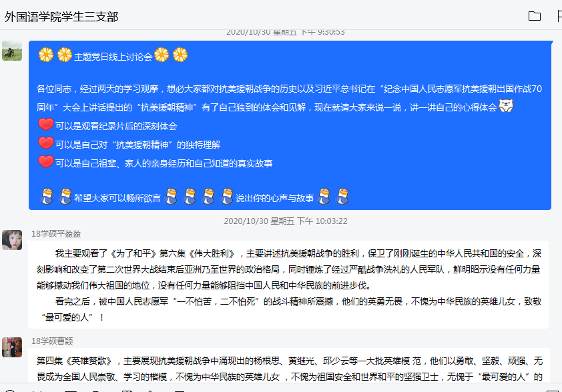562x392 pixels.
Task: Select sender name 18学硕平盈盈
Action: point(56,233)
